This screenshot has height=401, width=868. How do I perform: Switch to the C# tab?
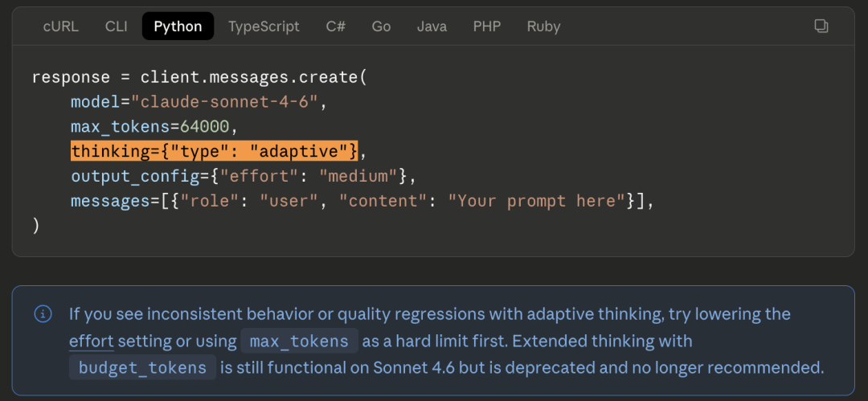point(336,27)
